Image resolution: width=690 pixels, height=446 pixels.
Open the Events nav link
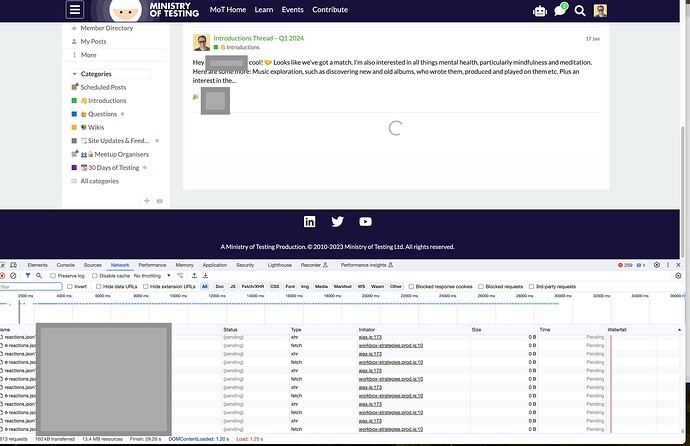tap(293, 10)
